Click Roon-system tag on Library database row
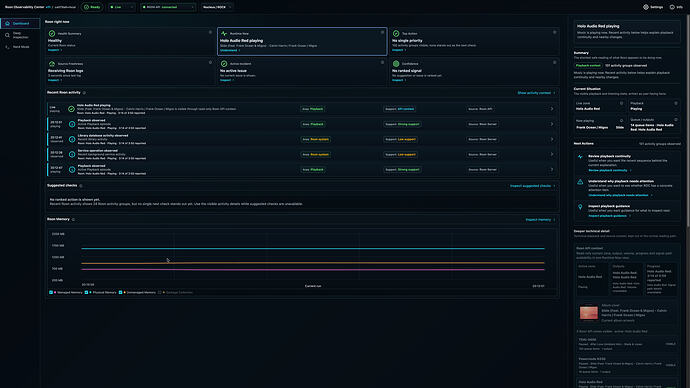This screenshot has width=690, height=388. 315,139
